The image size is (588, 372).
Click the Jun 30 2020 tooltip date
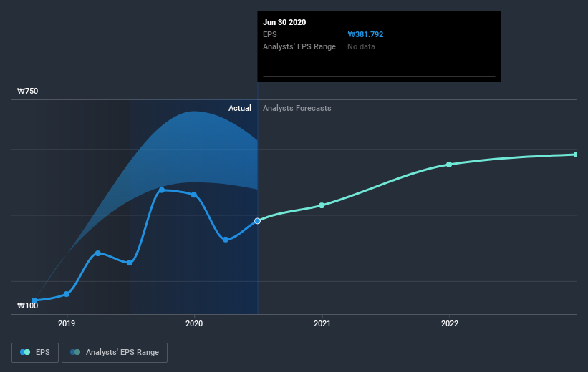pyautogui.click(x=284, y=22)
